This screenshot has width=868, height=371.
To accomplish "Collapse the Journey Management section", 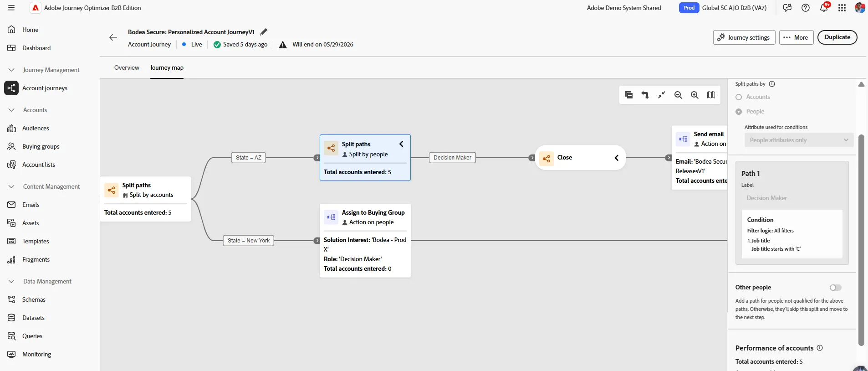I will (11, 70).
